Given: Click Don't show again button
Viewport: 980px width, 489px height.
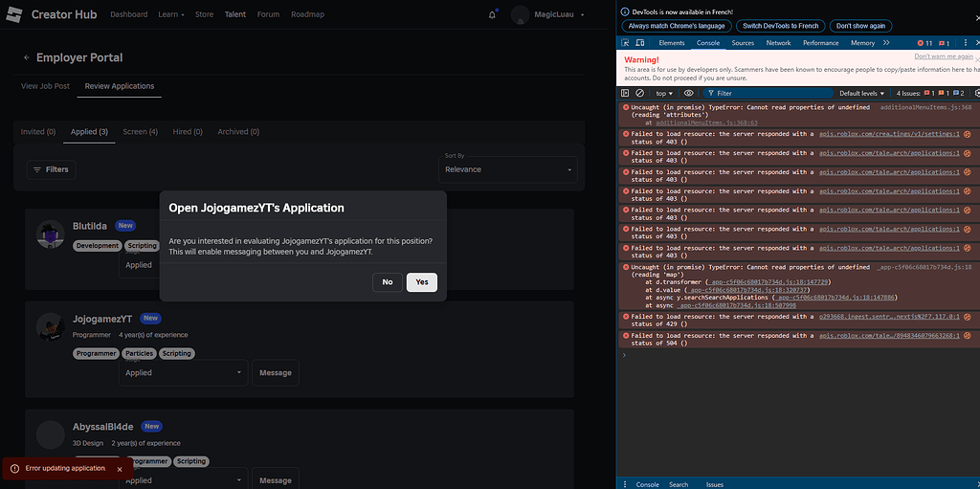Looking at the screenshot, I should pyautogui.click(x=860, y=26).
